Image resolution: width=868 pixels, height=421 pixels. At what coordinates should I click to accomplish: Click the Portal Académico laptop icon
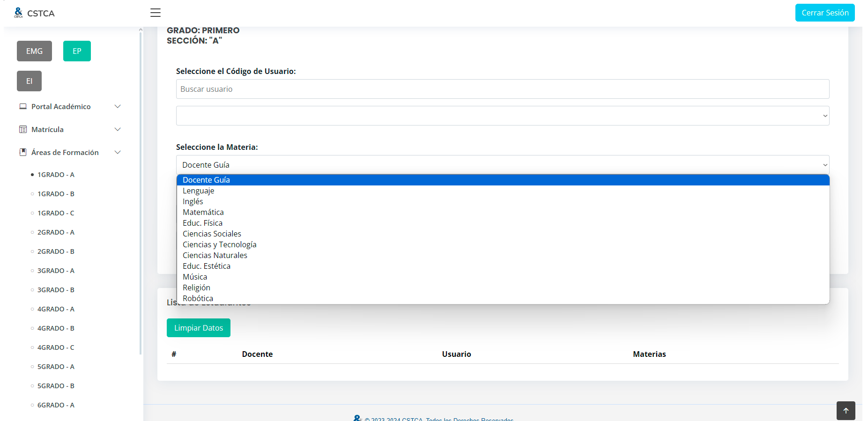[x=23, y=106]
